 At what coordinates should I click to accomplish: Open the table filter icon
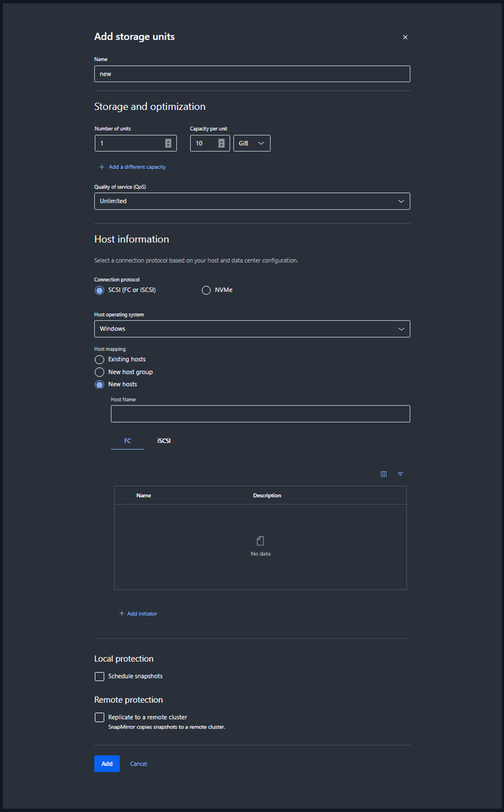pos(400,474)
